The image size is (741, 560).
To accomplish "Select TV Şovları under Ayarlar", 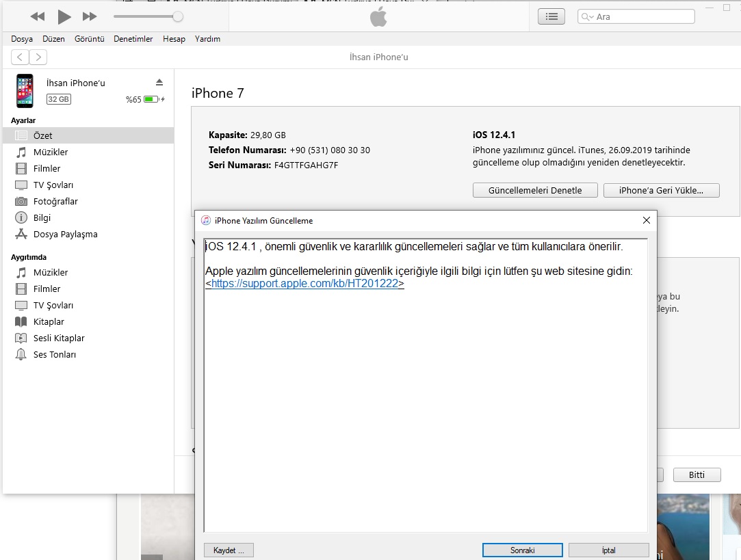I will [x=88, y=185].
